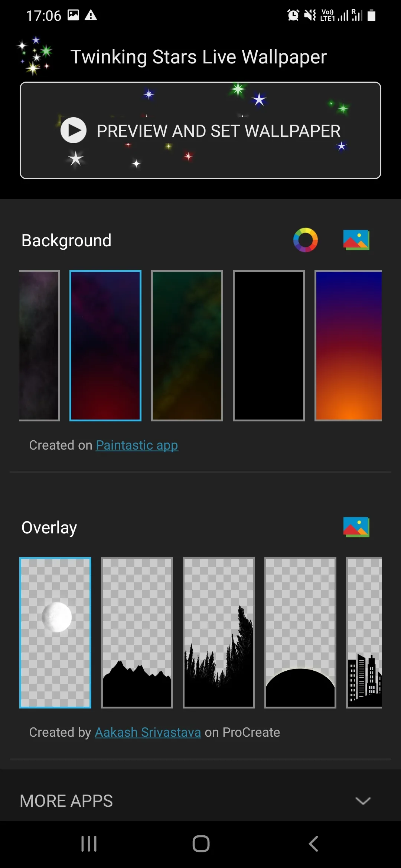Click the play icon in the preview banner
The height and width of the screenshot is (868, 401).
click(74, 130)
